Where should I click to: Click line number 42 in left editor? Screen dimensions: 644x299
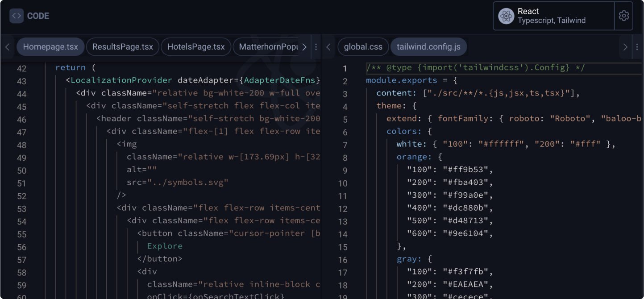coord(21,68)
